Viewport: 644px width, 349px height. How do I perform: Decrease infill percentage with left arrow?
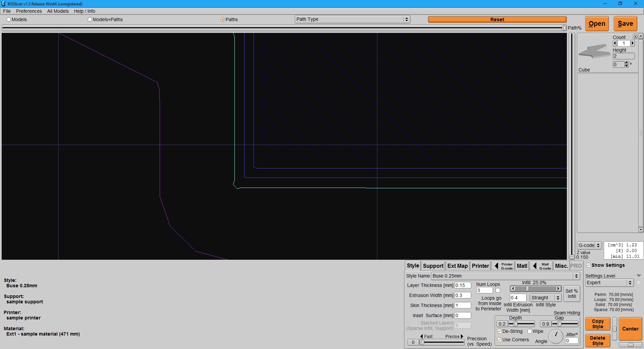(x=513, y=289)
